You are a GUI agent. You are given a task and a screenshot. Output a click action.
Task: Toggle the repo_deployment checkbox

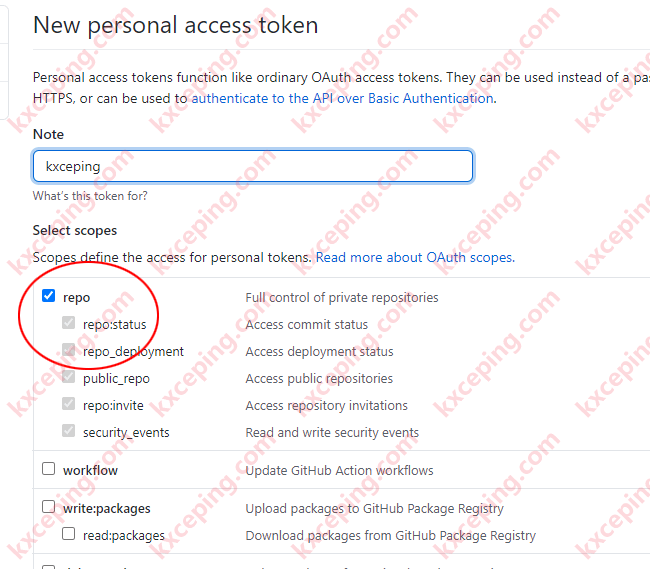(x=68, y=350)
